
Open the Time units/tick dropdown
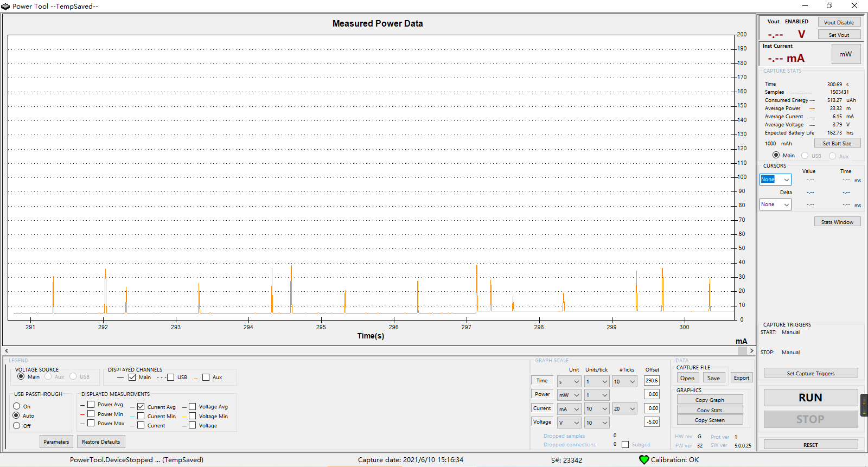[597, 382]
